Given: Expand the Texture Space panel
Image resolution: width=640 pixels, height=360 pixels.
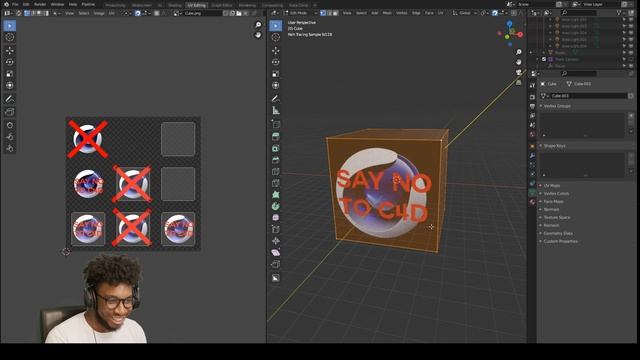Looking at the screenshot, I should pyautogui.click(x=557, y=218).
